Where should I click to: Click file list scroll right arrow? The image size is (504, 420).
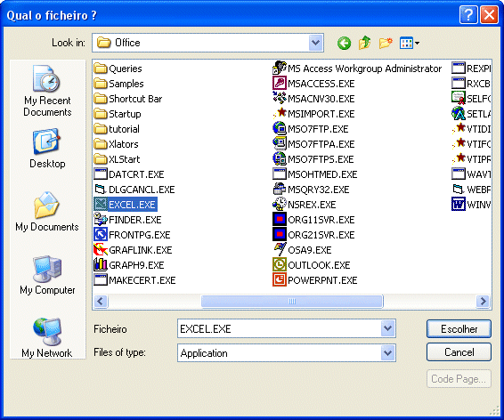point(484,301)
